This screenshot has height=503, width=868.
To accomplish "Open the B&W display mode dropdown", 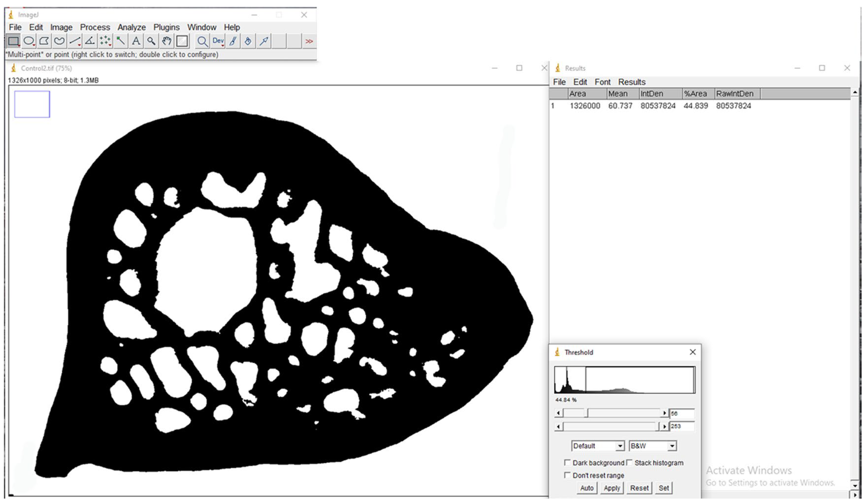I will [x=652, y=446].
